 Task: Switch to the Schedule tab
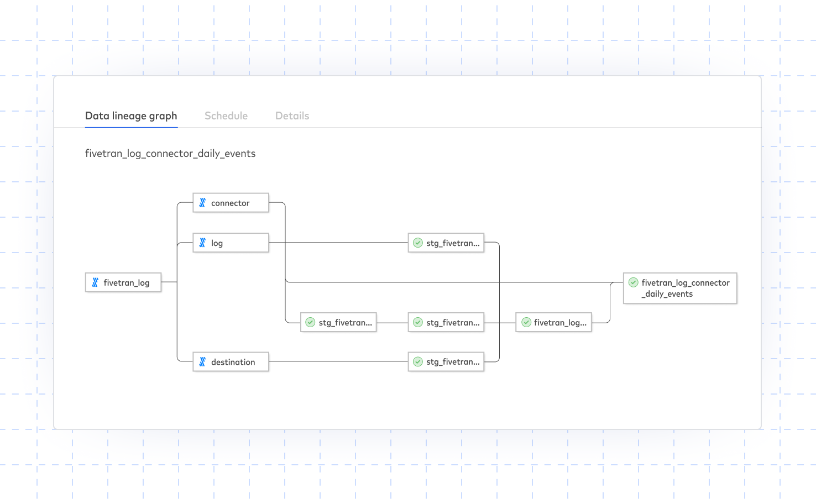click(226, 116)
